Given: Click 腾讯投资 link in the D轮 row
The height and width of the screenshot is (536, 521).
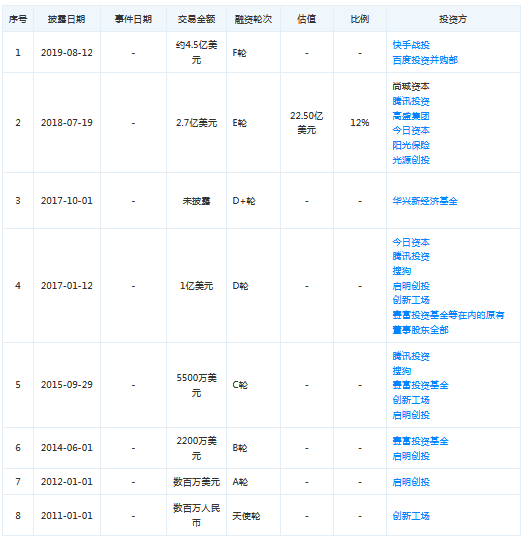Looking at the screenshot, I should [411, 256].
